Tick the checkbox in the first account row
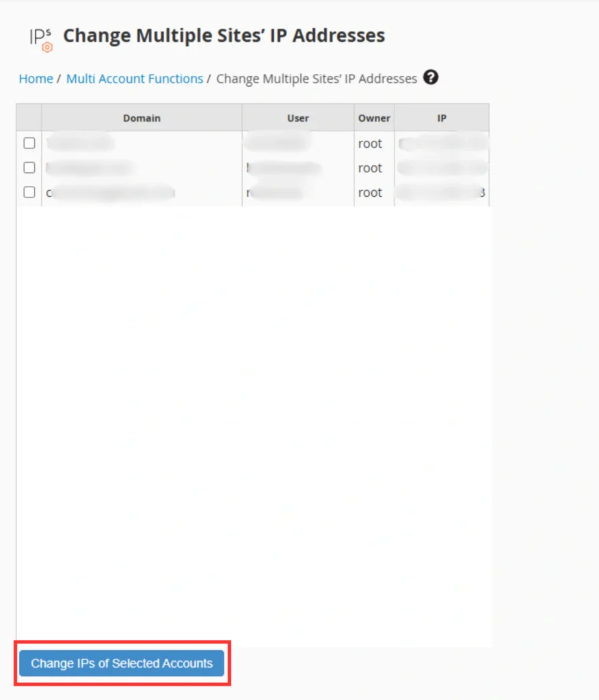The height and width of the screenshot is (700, 599). pyautogui.click(x=29, y=143)
